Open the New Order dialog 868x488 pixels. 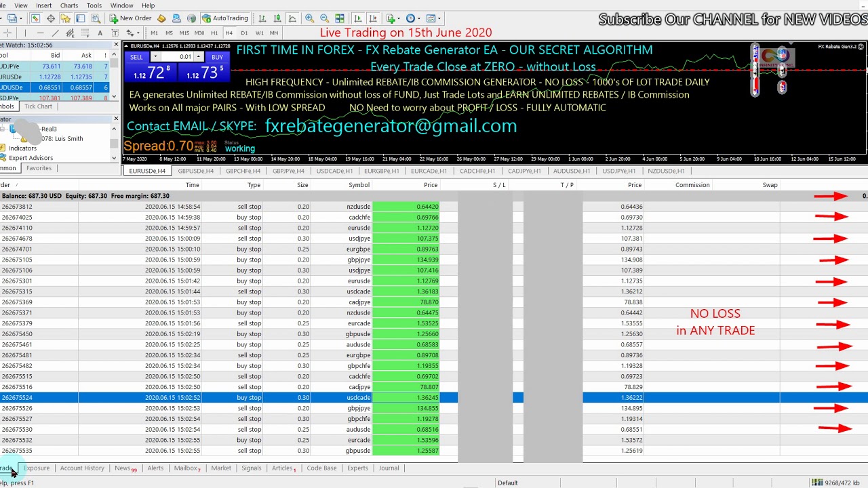(130, 18)
